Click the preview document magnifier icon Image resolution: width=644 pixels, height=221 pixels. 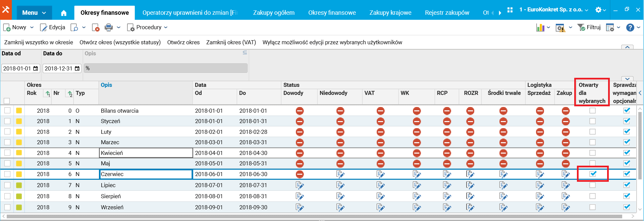[x=74, y=27]
